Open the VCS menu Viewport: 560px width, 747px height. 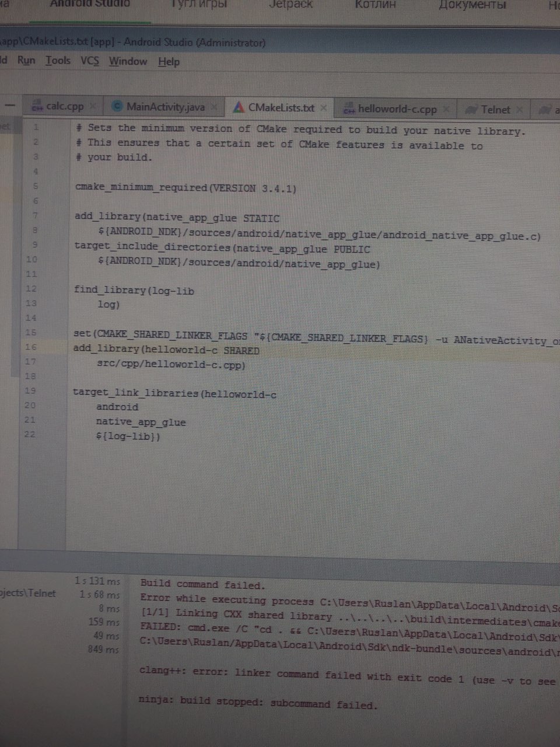click(x=90, y=61)
